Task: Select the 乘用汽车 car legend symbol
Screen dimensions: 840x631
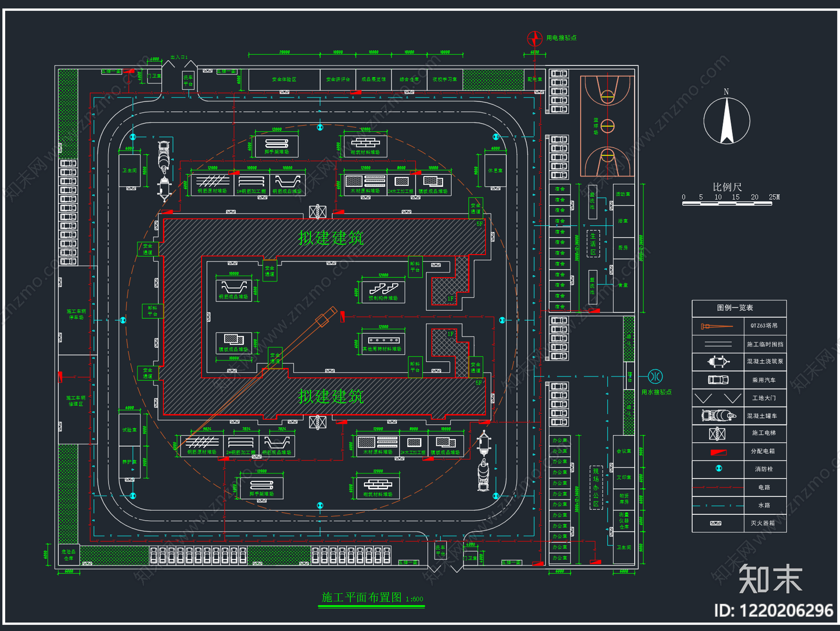Action: [x=718, y=380]
